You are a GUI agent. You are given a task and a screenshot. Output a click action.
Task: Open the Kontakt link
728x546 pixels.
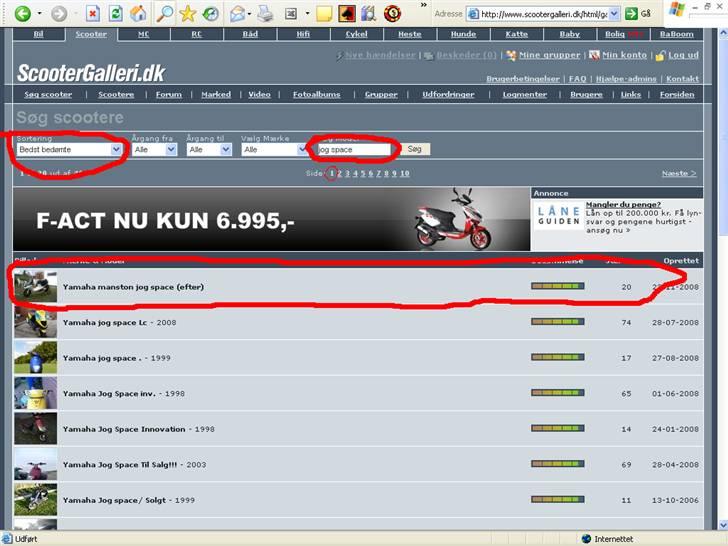pos(682,79)
